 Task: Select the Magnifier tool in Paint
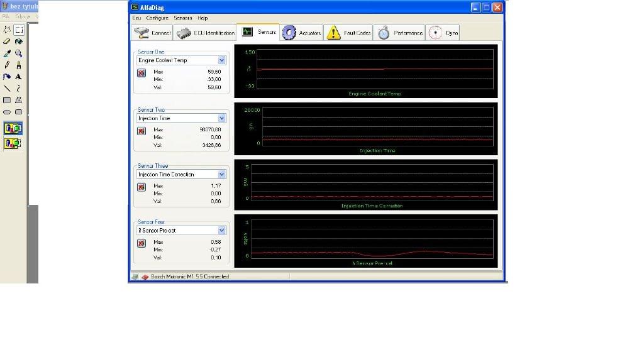point(19,53)
